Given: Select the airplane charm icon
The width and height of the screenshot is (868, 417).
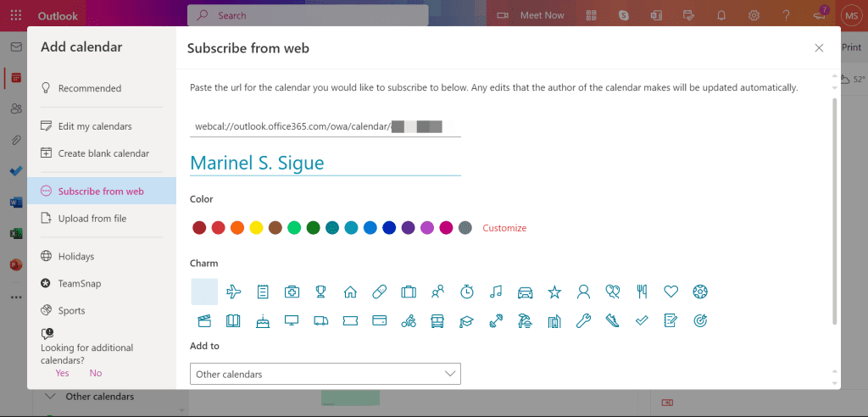Looking at the screenshot, I should 234,292.
